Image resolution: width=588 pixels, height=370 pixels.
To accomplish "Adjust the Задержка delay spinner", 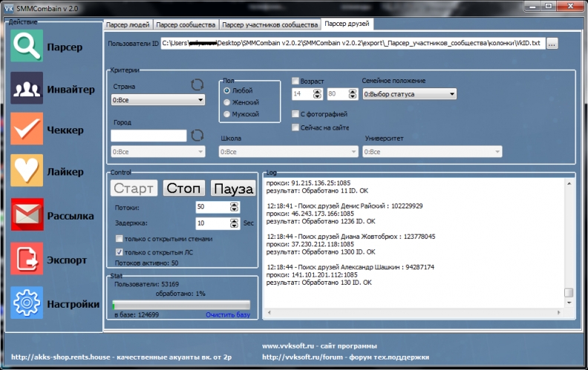I will click(235, 224).
